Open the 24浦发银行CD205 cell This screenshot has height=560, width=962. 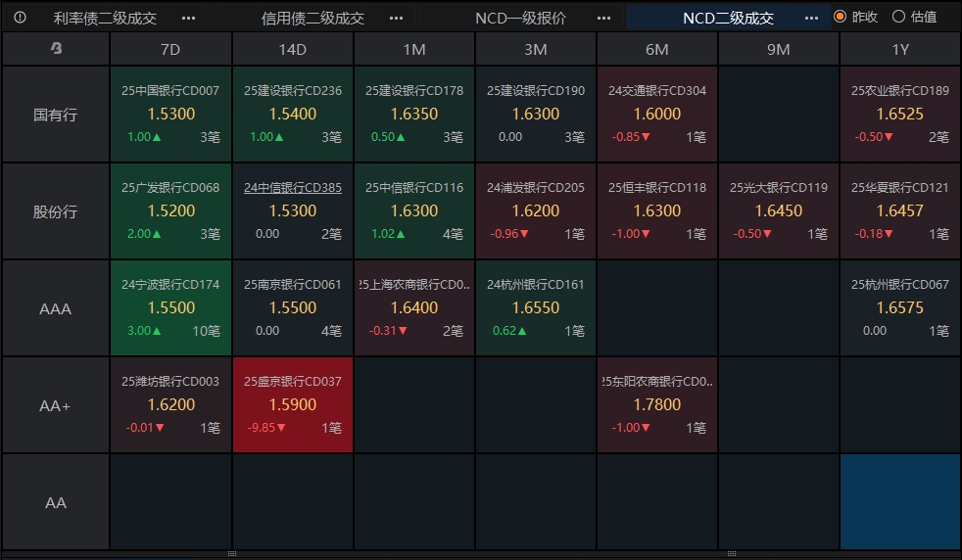536,211
